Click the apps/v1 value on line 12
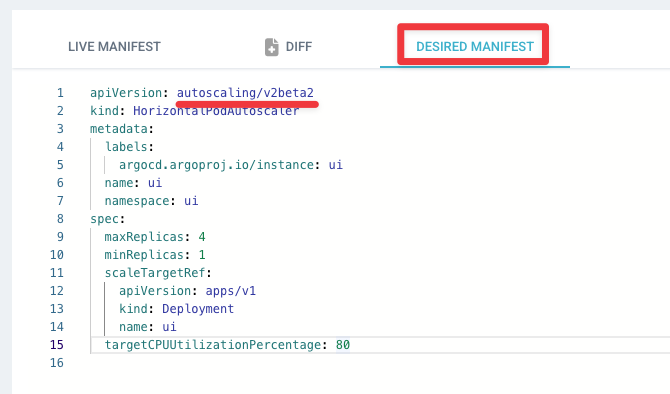 click(231, 291)
